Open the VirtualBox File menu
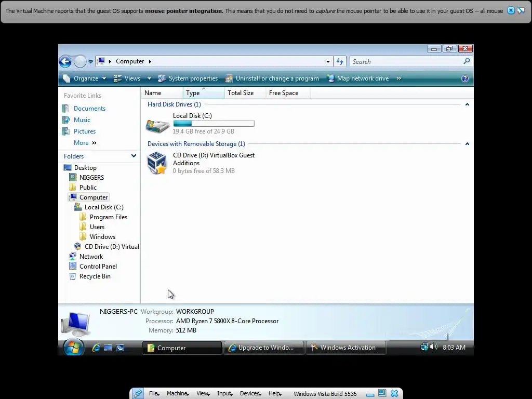This screenshot has width=532, height=399. pyautogui.click(x=154, y=394)
